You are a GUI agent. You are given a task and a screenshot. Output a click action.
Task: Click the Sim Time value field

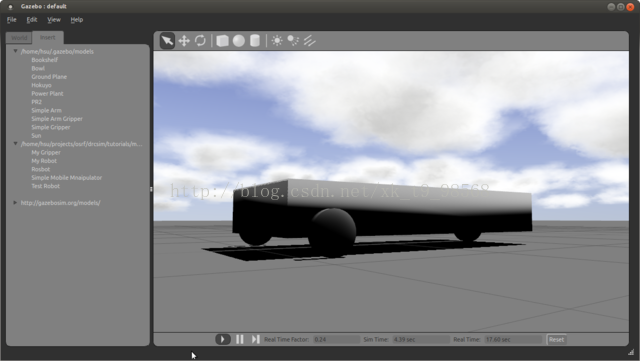[421, 339]
